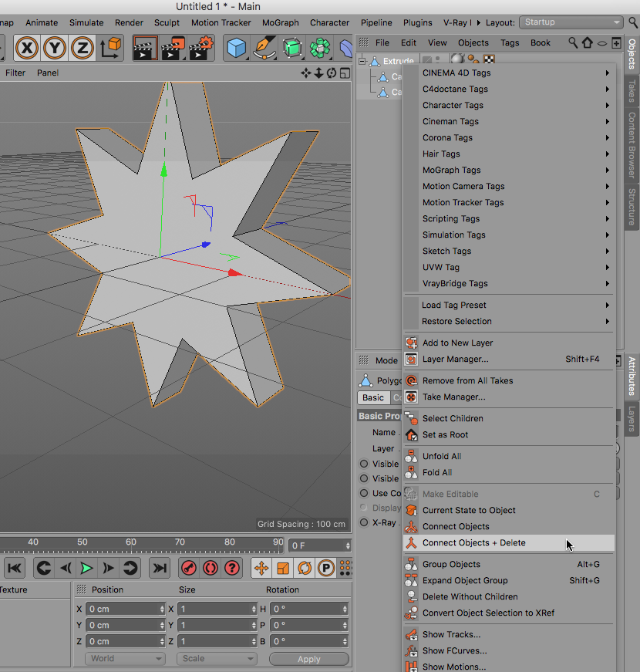This screenshot has width=640, height=672.
Task: Toggle the Y axis lock icon
Action: point(55,48)
